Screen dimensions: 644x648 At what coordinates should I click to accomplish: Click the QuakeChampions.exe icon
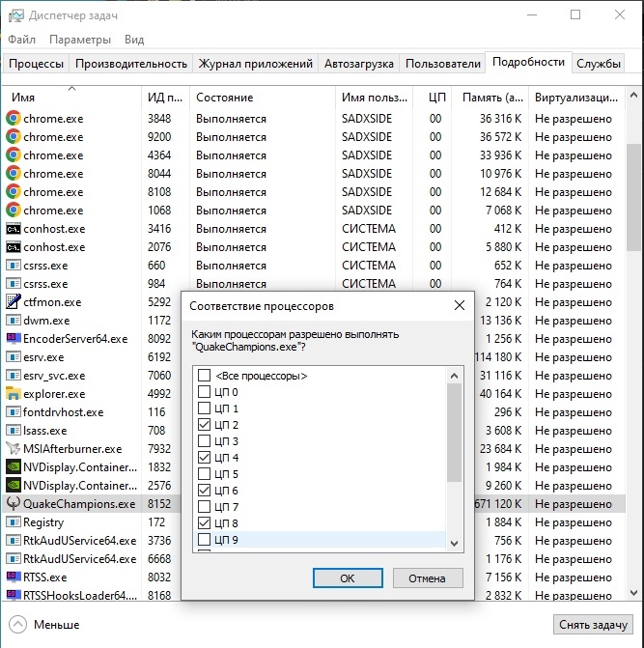click(14, 503)
